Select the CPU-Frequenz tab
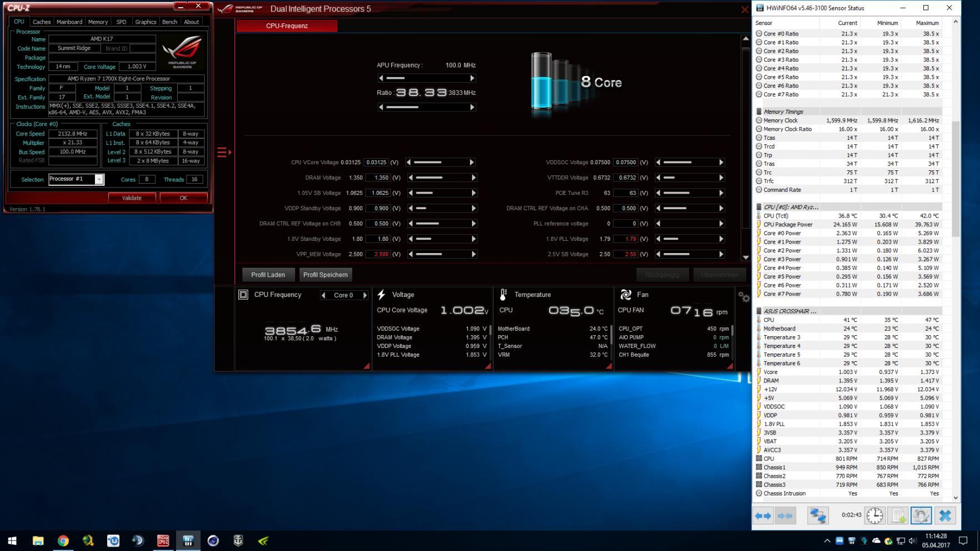 click(287, 26)
